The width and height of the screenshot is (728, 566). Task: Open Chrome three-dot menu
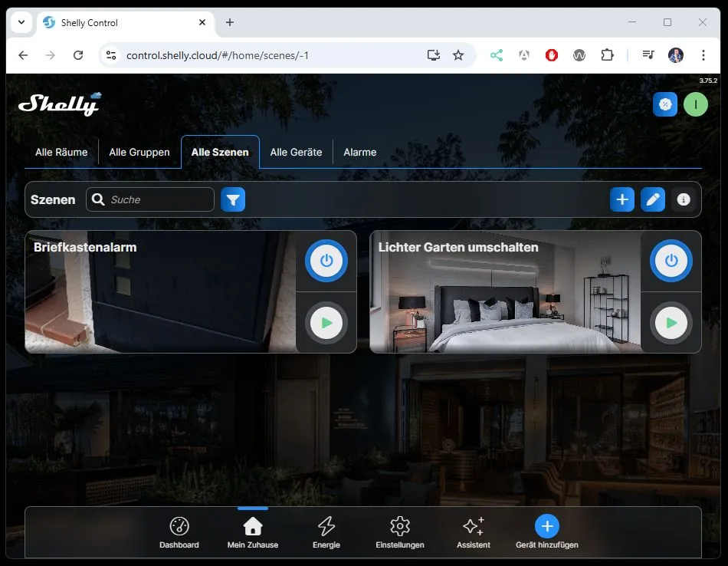(x=703, y=55)
